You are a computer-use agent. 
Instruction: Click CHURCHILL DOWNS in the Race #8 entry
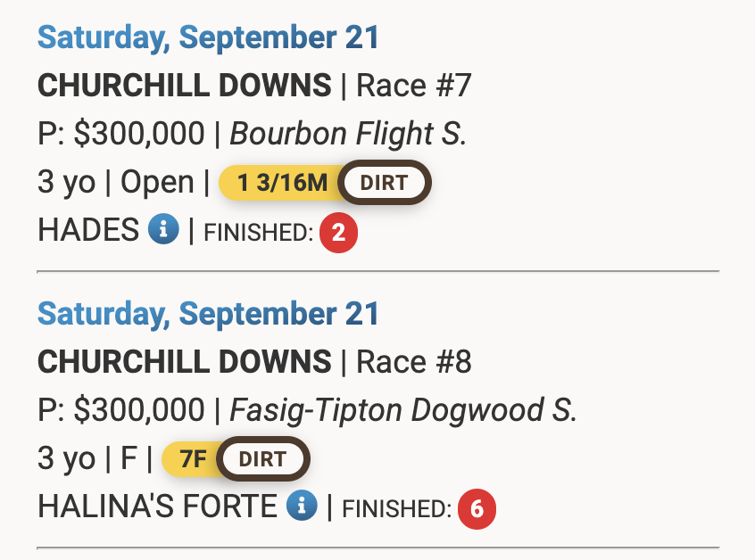184,362
